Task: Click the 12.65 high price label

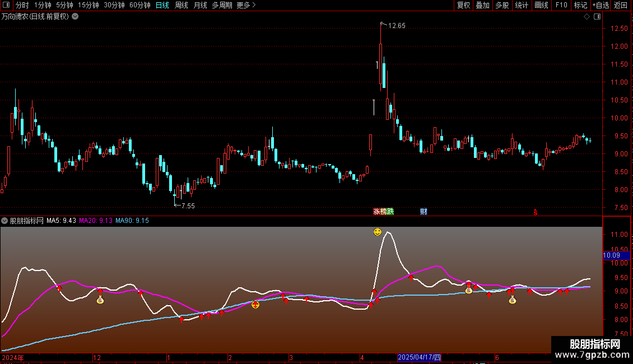Action: point(397,25)
